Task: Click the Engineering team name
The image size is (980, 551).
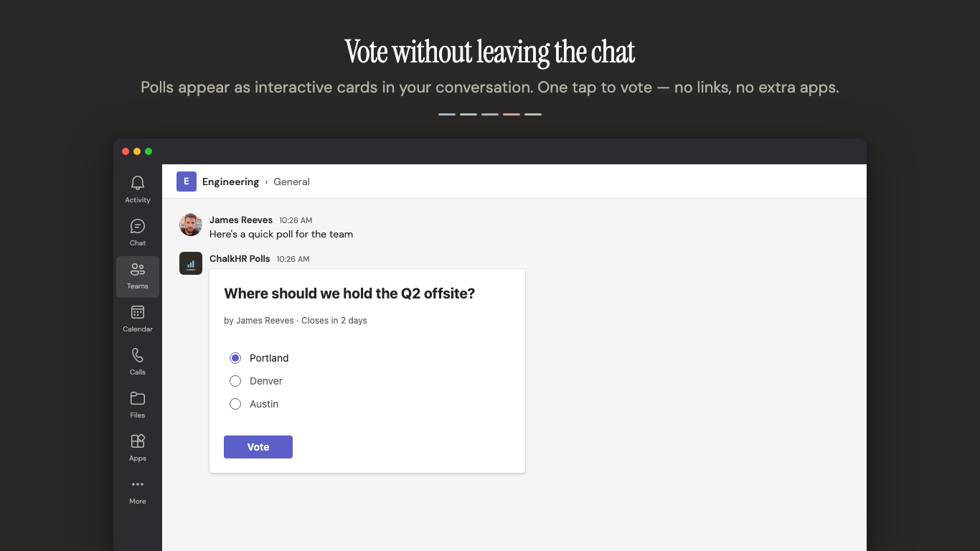Action: (230, 182)
